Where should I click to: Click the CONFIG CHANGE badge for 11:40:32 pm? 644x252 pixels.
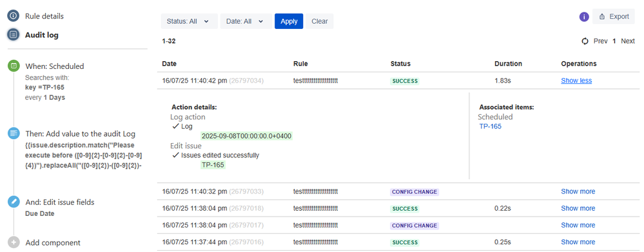[x=415, y=192]
